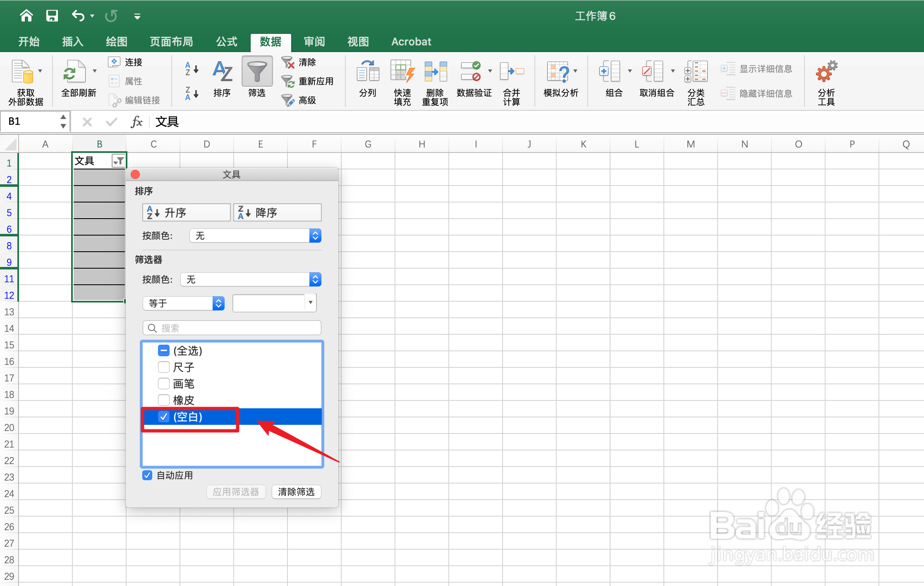Uncheck the (空白) checkbox
This screenshot has width=924, height=586.
(164, 417)
